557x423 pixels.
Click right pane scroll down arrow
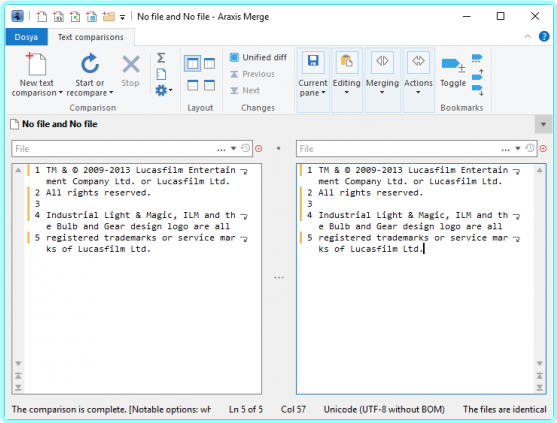point(540,364)
